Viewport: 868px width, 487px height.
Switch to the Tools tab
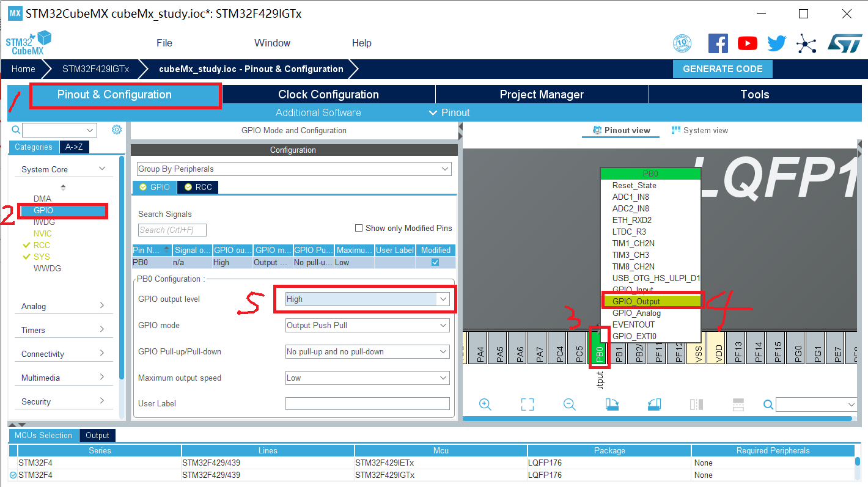click(x=755, y=94)
